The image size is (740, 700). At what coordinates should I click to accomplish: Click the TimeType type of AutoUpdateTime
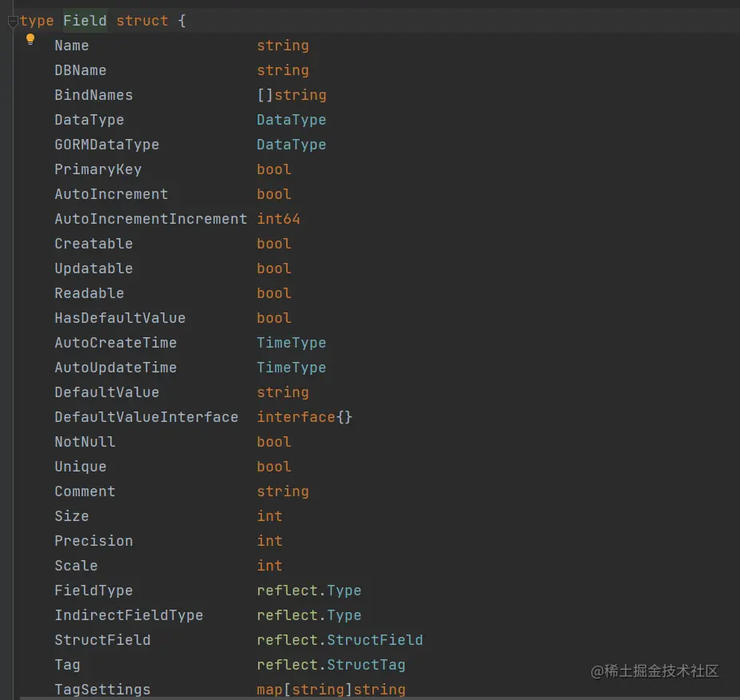[x=292, y=368]
